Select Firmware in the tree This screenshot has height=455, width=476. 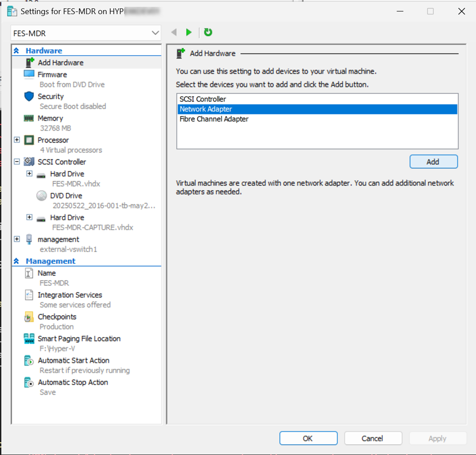(x=52, y=74)
